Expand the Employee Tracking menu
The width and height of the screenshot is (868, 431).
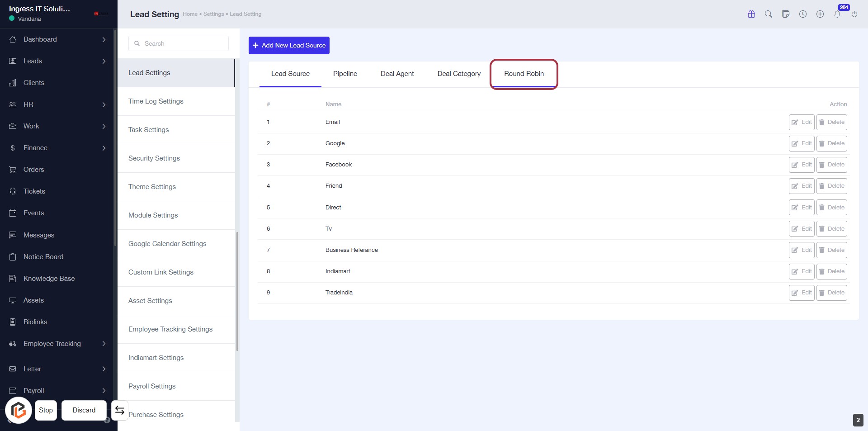pos(104,344)
